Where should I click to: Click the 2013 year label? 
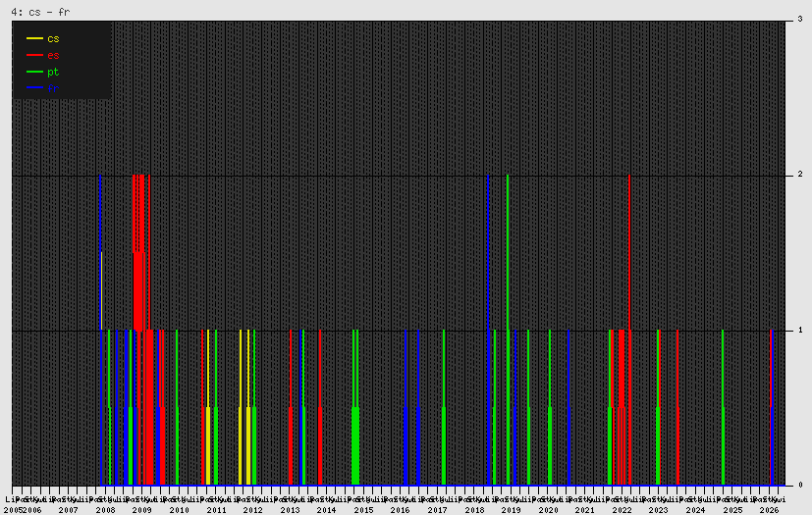tap(290, 510)
